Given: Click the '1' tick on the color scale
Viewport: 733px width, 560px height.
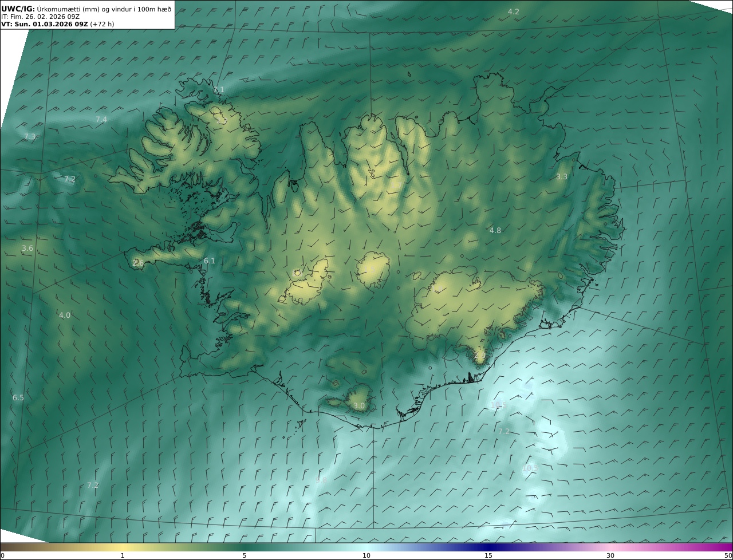Looking at the screenshot, I should click(x=123, y=555).
